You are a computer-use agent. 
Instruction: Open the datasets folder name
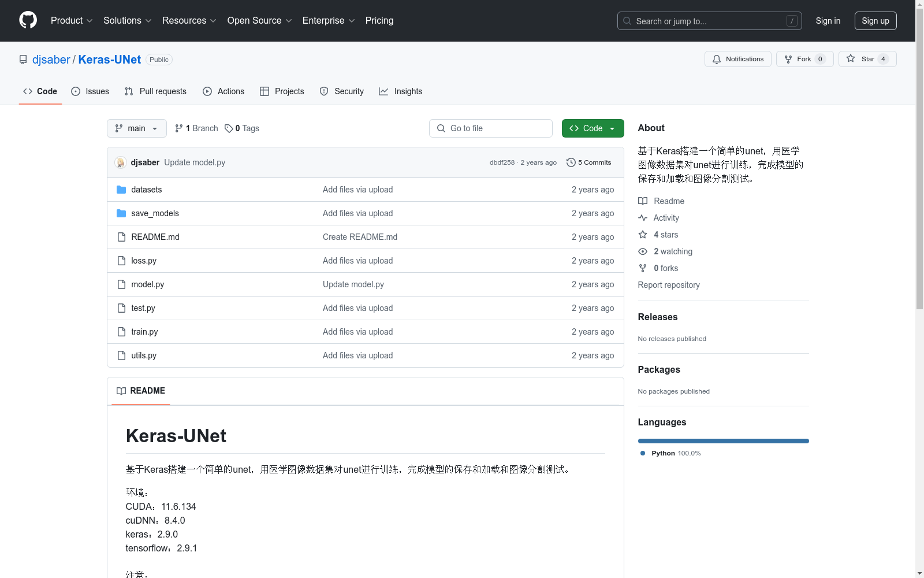(x=147, y=190)
